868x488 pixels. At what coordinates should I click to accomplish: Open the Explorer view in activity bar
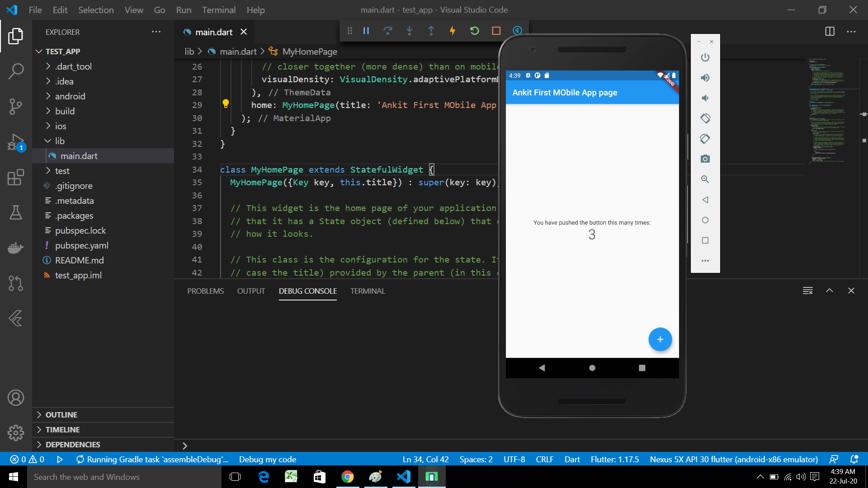pyautogui.click(x=16, y=36)
